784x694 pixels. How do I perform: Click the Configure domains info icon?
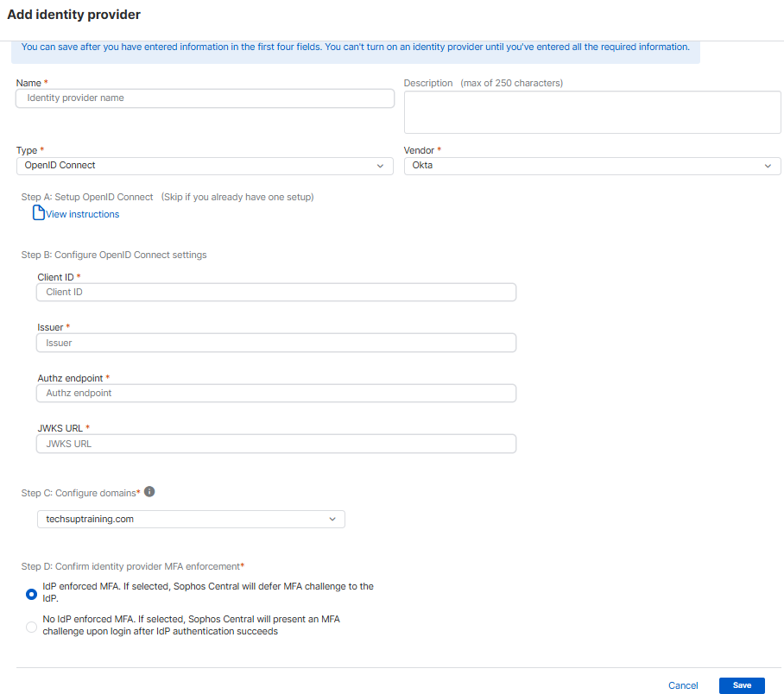(x=149, y=491)
